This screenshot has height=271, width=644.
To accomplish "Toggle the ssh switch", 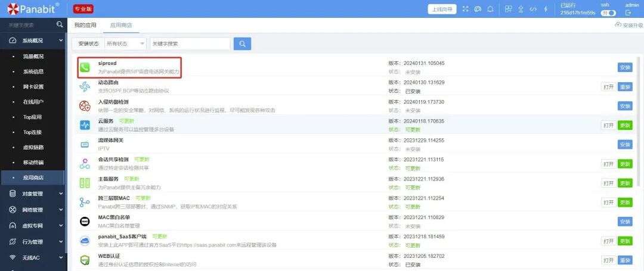I will [x=608, y=13].
